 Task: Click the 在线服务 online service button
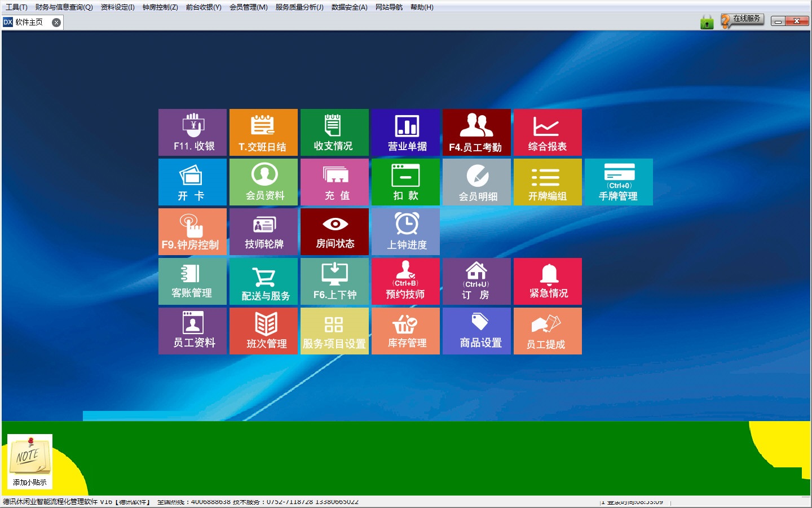[x=743, y=20]
